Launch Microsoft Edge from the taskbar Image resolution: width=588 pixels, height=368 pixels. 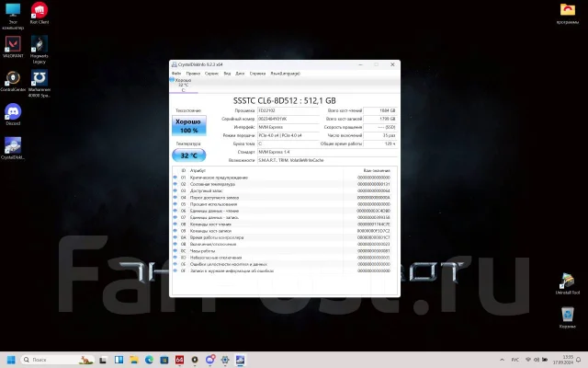(149, 360)
